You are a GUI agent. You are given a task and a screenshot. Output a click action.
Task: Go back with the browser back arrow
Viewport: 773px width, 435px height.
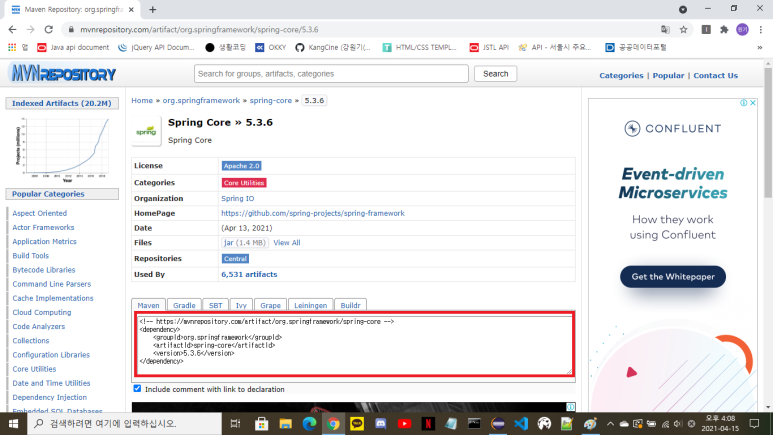tap(12, 30)
